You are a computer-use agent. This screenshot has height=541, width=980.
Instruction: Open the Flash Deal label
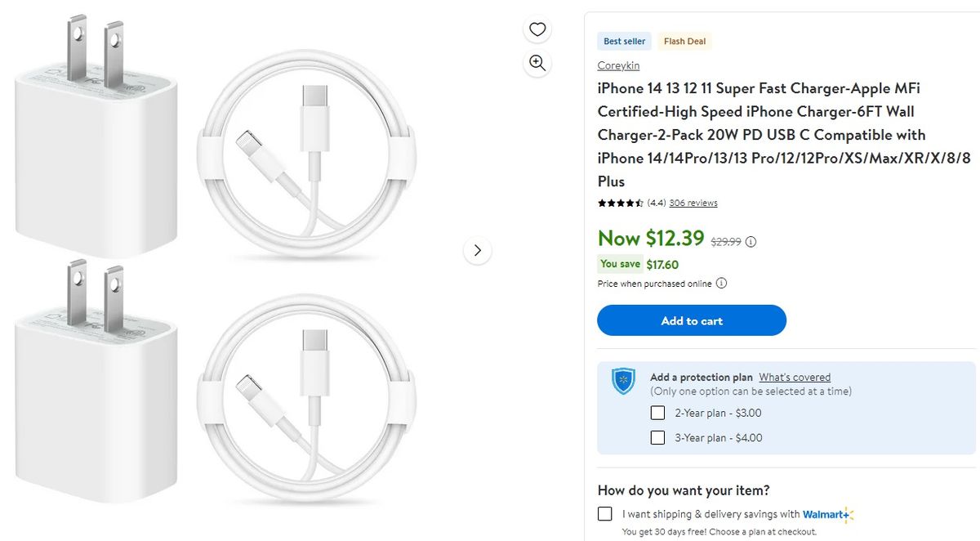pos(684,41)
